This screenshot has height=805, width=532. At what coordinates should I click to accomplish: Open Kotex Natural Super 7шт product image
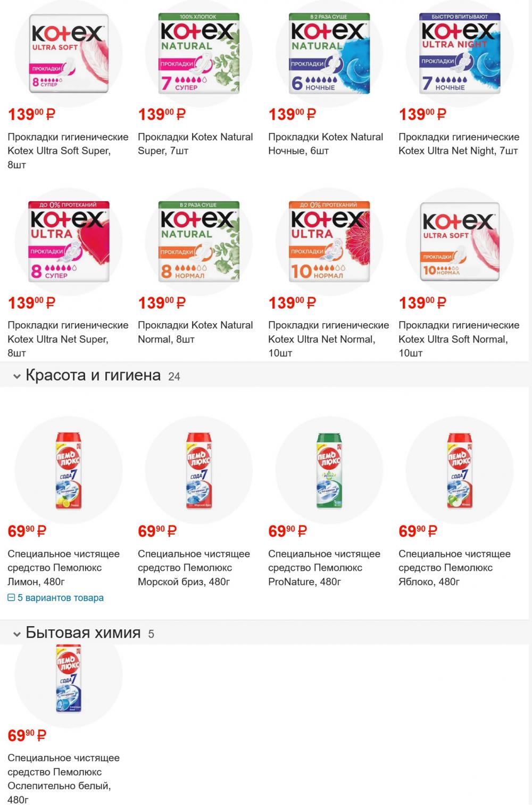198,54
